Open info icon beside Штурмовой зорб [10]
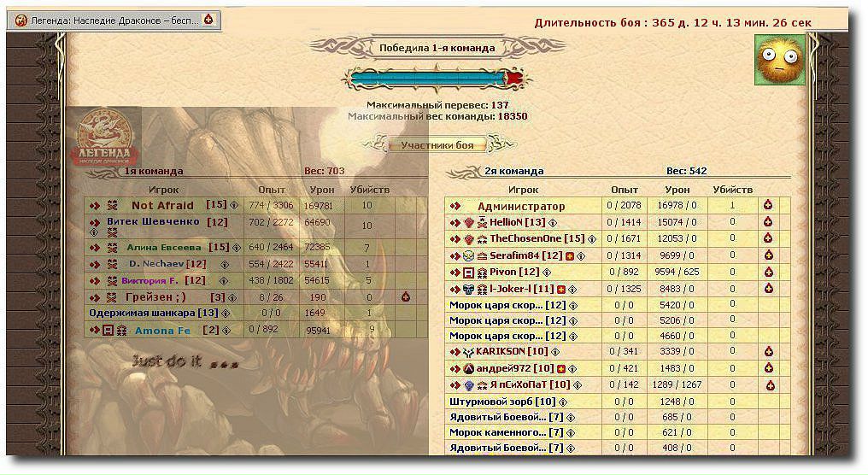868x475 pixels. (x=565, y=402)
